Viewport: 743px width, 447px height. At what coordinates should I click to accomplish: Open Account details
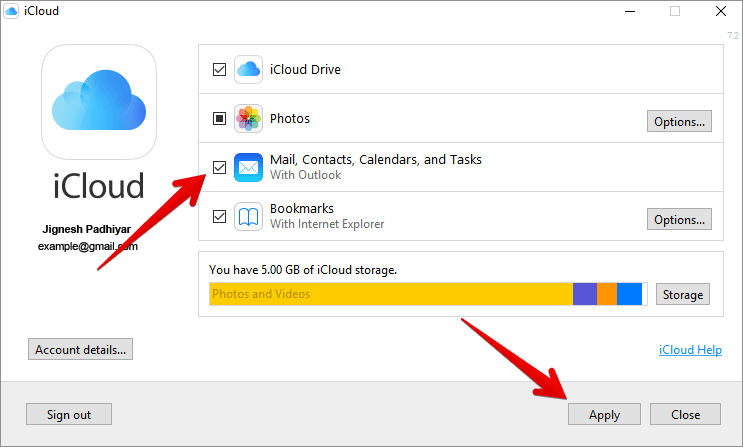pos(81,349)
